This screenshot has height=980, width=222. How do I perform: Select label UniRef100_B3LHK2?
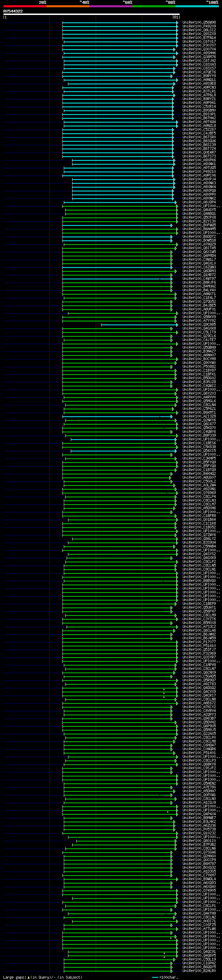[x=199, y=821]
